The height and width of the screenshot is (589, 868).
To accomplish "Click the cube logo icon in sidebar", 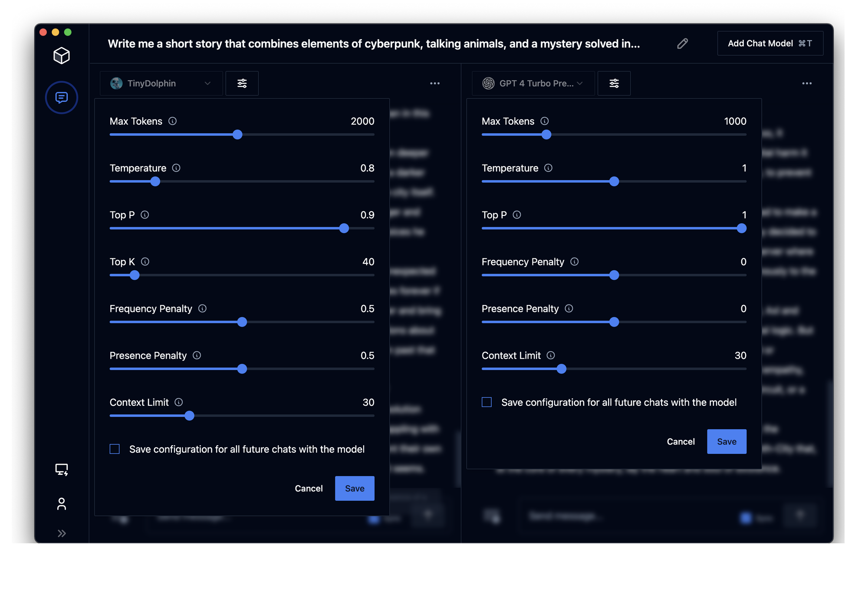I will pos(61,56).
